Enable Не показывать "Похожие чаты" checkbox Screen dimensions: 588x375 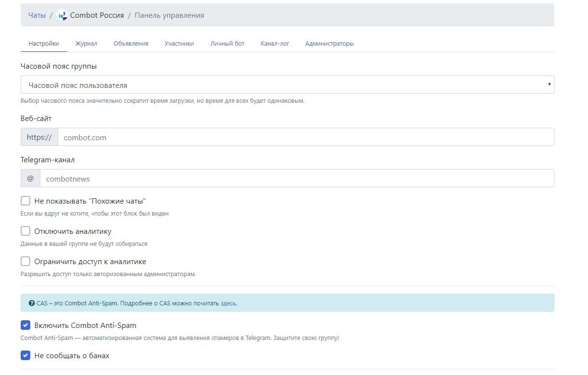click(25, 201)
